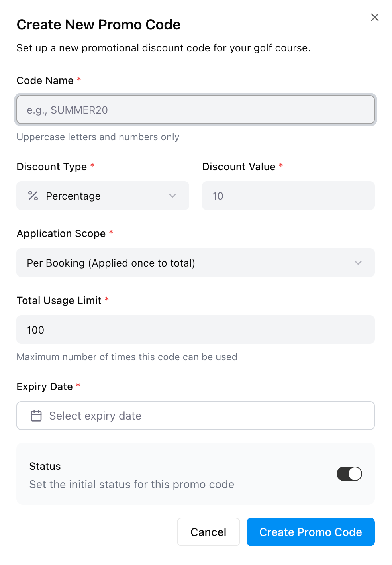392x565 pixels.
Task: Expand the Discount Type chevron arrow
Action: [172, 196]
